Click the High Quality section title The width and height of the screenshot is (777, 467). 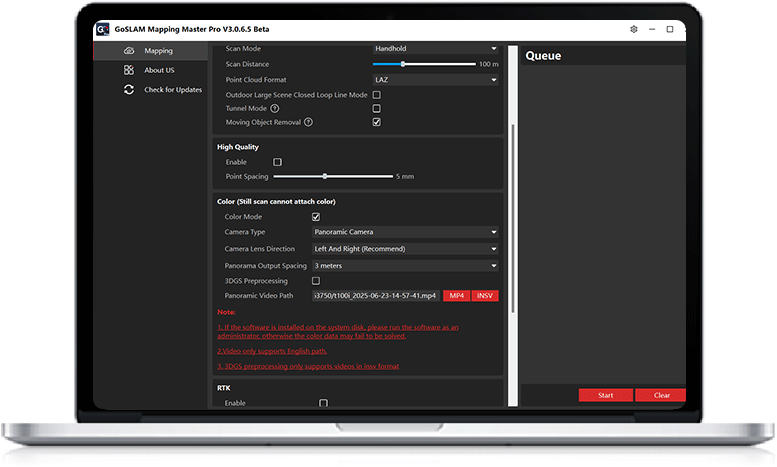(238, 147)
